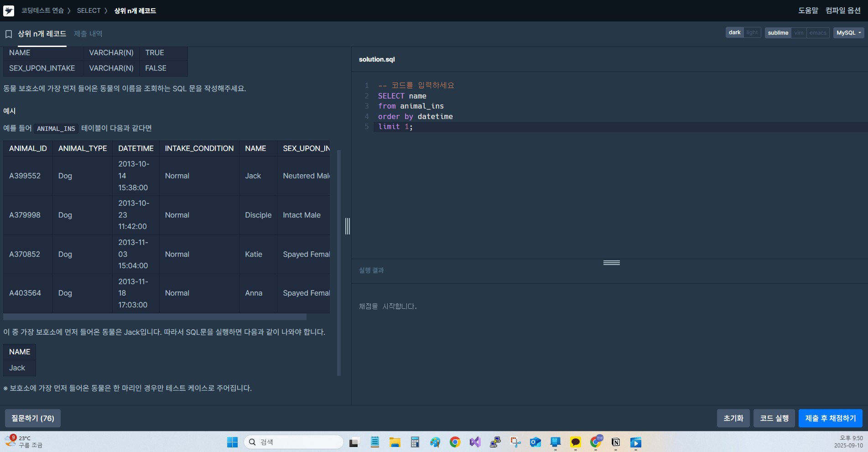Switch editor theme to light
This screenshot has width=868, height=452.
click(x=752, y=33)
